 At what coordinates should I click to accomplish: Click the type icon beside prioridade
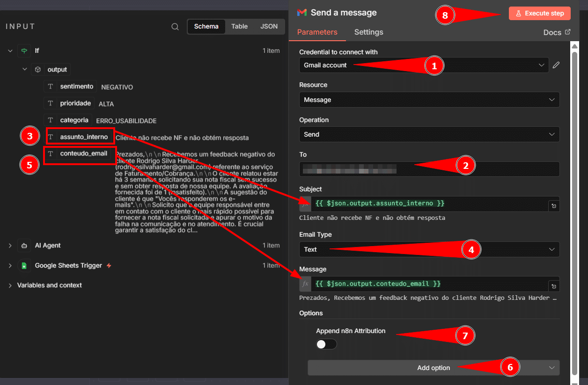pyautogui.click(x=51, y=103)
